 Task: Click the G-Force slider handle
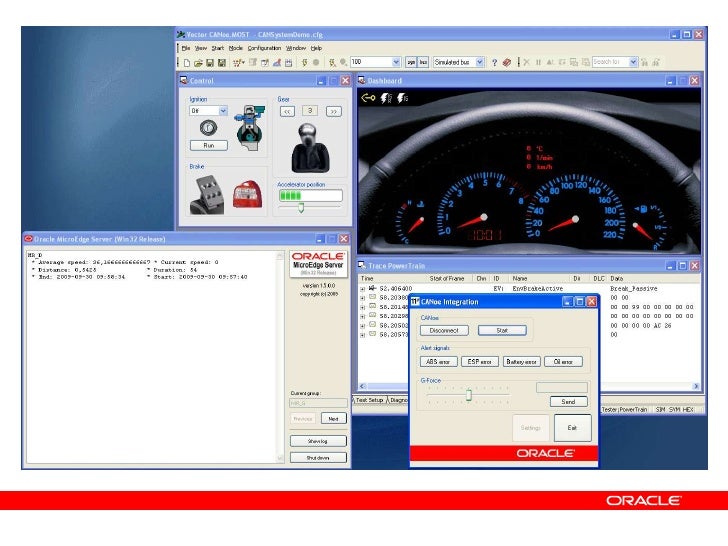[x=468, y=396]
